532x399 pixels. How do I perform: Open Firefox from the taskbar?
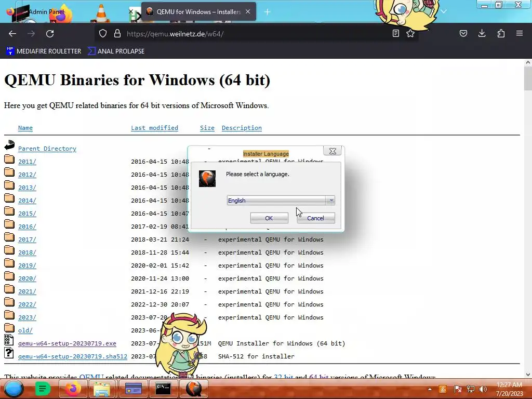73,389
